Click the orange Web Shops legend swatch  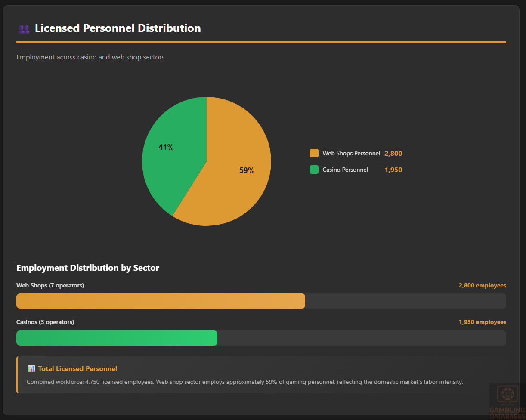(x=314, y=153)
